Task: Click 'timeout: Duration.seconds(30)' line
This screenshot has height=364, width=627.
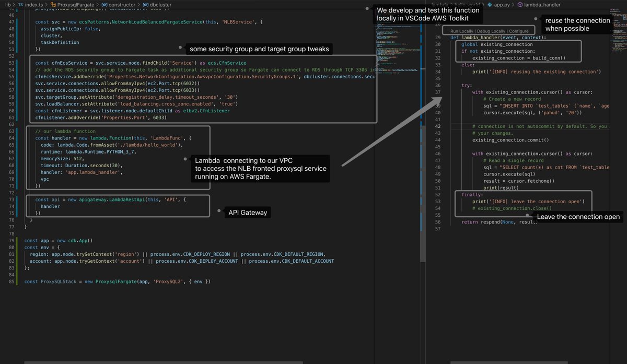Action: pyautogui.click(x=81, y=165)
